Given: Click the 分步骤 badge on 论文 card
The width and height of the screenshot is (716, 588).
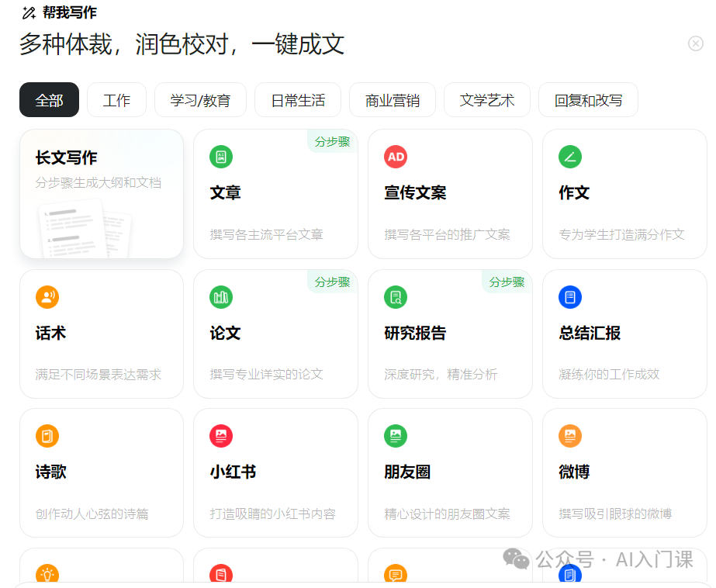Looking at the screenshot, I should pyautogui.click(x=333, y=282).
